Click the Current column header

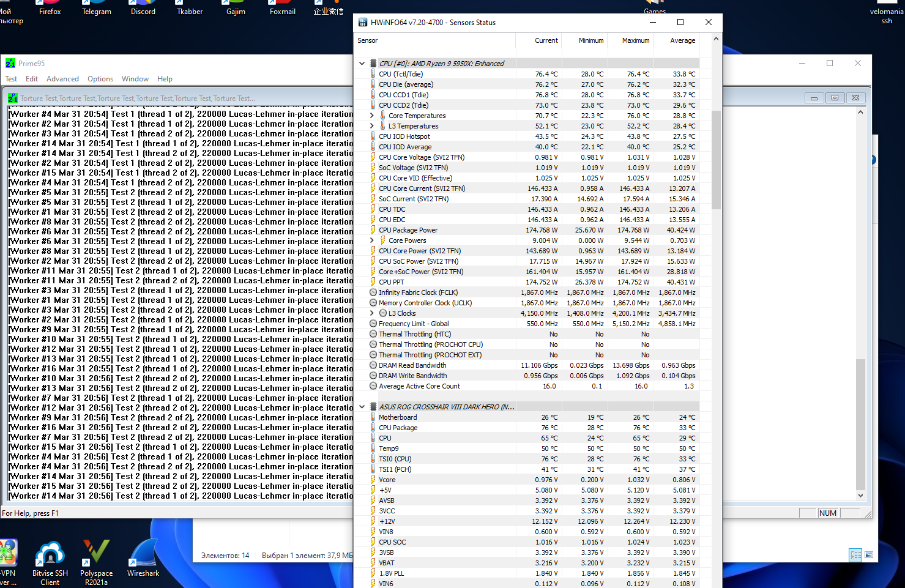[539, 40]
